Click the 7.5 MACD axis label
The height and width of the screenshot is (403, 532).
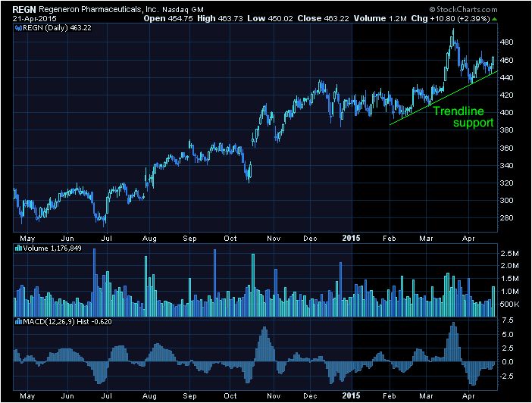click(x=507, y=320)
